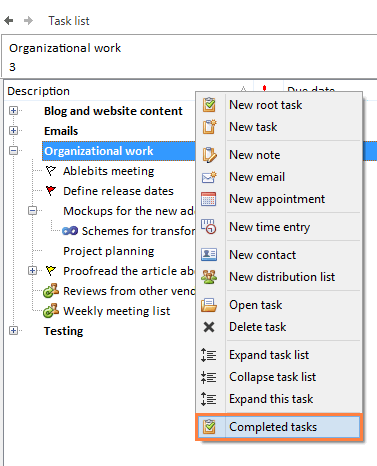
Task: Expand the Emails tree node
Action: click(x=13, y=131)
